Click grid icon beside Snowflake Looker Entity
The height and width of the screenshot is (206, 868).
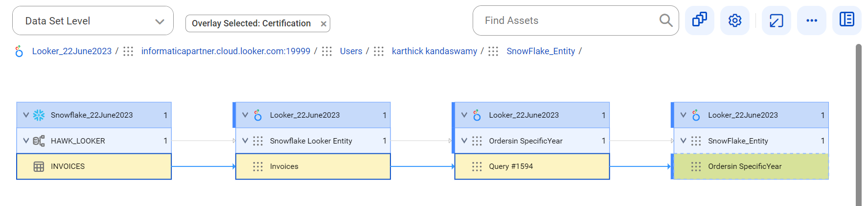(258, 141)
